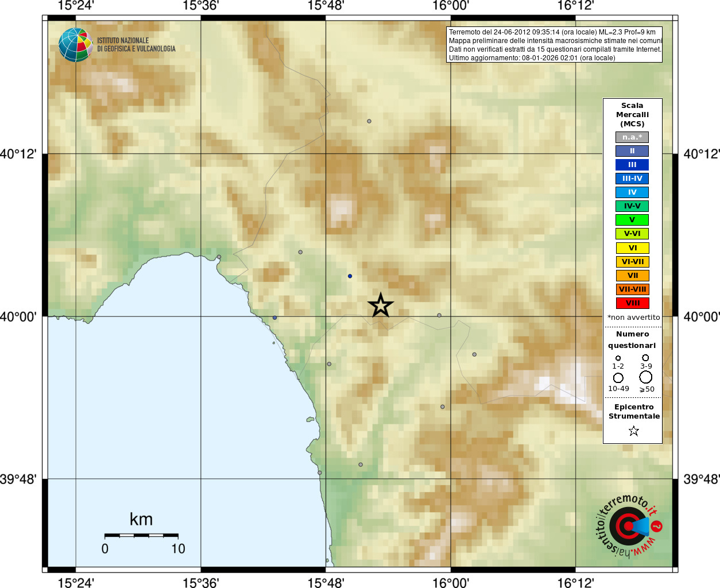Select the 10-49 questionnaires circle symbol
Viewport: 720px width, 588px height.
click(x=618, y=378)
